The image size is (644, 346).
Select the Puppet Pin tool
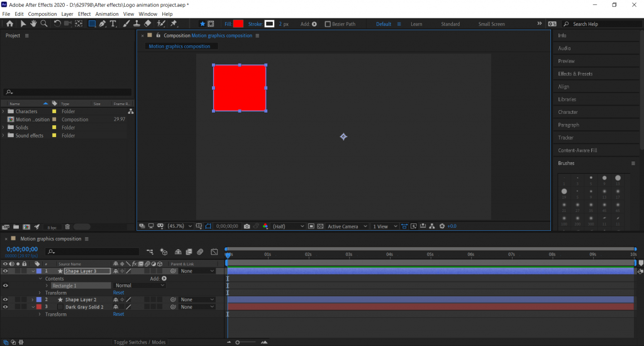click(174, 24)
